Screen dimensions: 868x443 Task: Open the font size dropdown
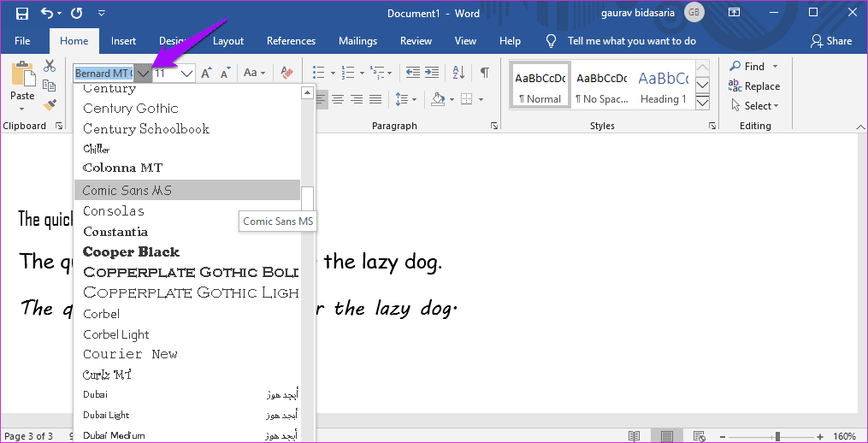point(187,73)
